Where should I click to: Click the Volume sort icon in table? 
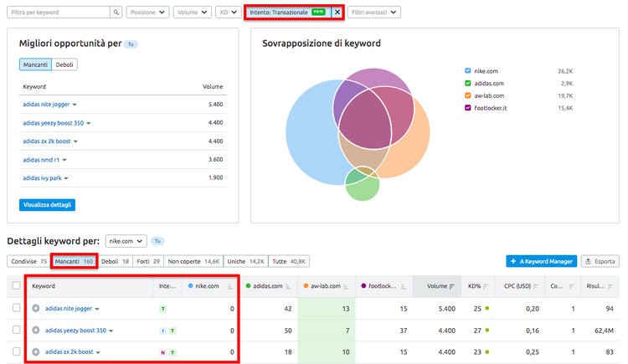click(x=452, y=286)
